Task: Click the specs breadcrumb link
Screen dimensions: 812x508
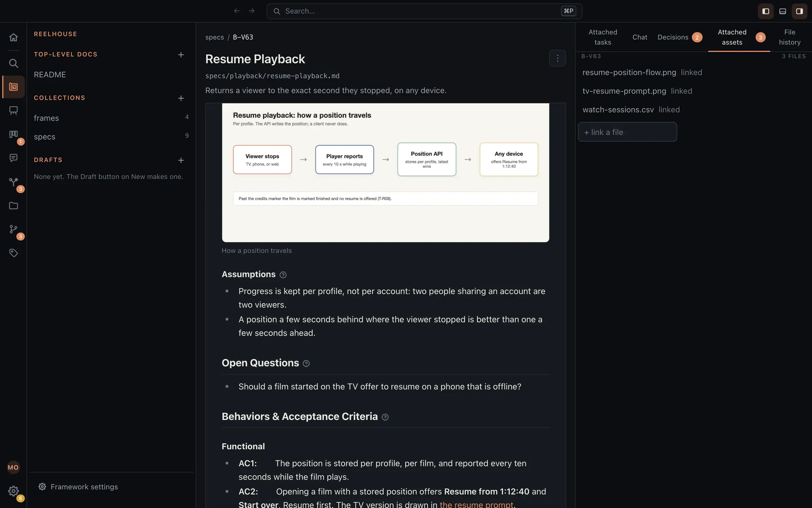Action: [215, 37]
